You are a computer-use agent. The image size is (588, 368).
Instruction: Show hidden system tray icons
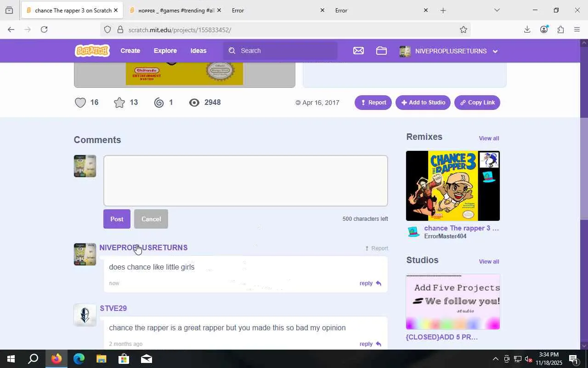495,359
